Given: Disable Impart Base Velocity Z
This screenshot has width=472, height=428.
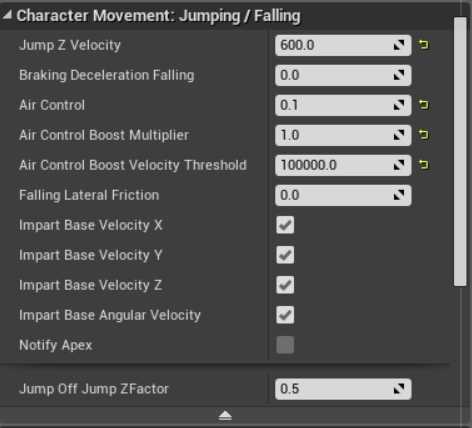Looking at the screenshot, I should (x=285, y=285).
